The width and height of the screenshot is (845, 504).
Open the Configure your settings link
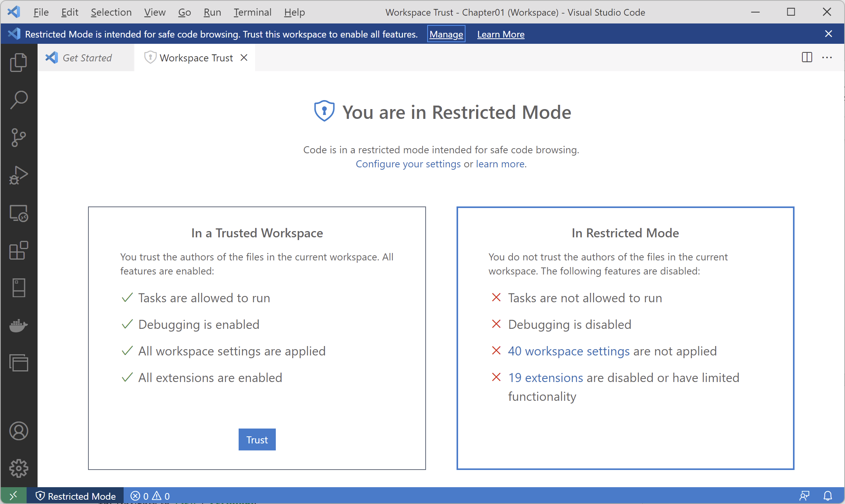[x=408, y=164]
